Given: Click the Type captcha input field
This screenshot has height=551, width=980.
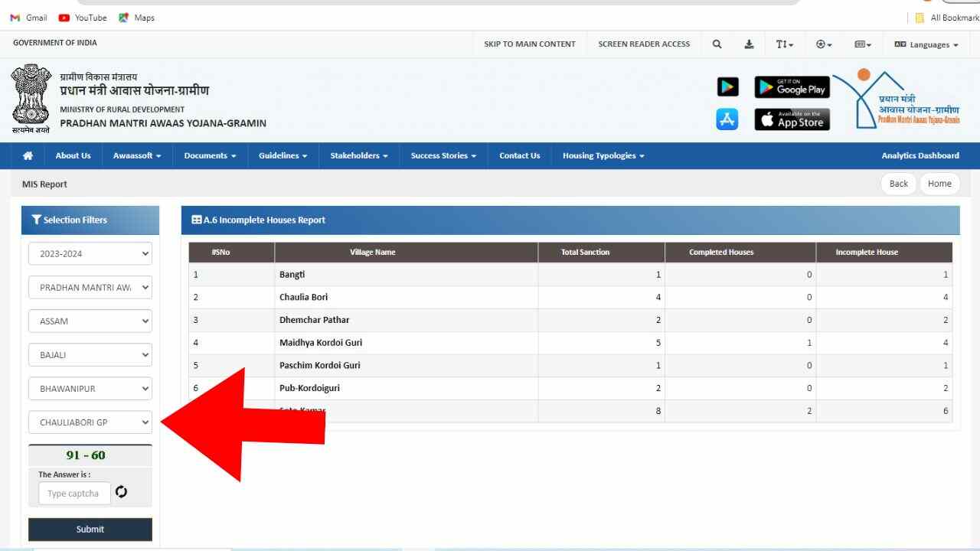Looking at the screenshot, I should (74, 494).
